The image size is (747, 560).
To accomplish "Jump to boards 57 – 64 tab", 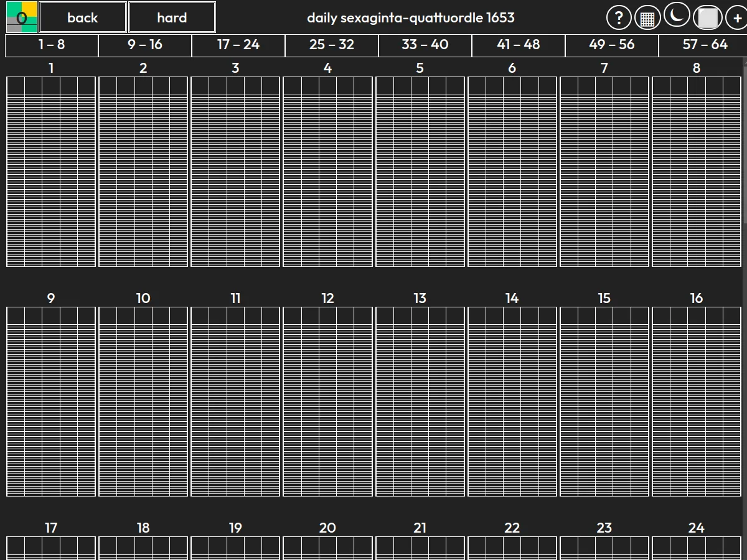I will pos(703,45).
